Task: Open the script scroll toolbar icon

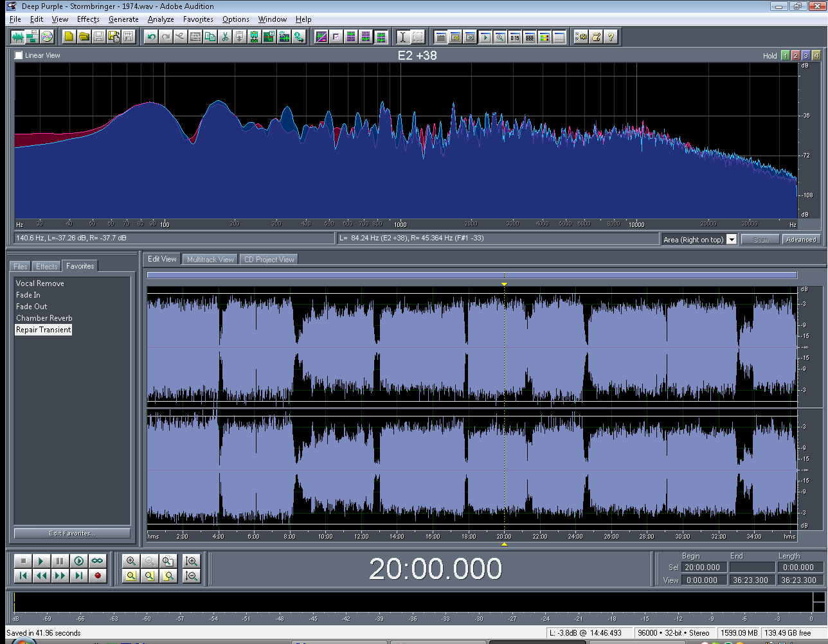Action: tap(596, 37)
